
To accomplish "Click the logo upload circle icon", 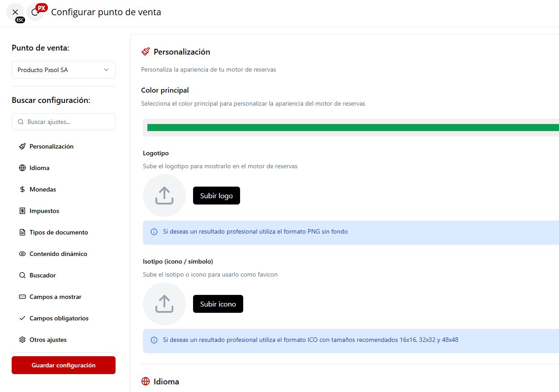I will pos(164,196).
